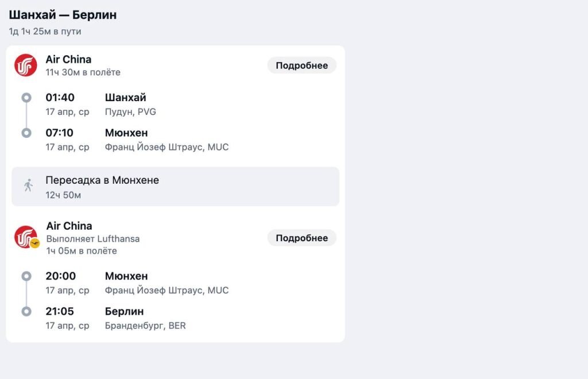The image size is (588, 379).
Task: Open the Пудун, PVG airport link
Action: pyautogui.click(x=130, y=112)
